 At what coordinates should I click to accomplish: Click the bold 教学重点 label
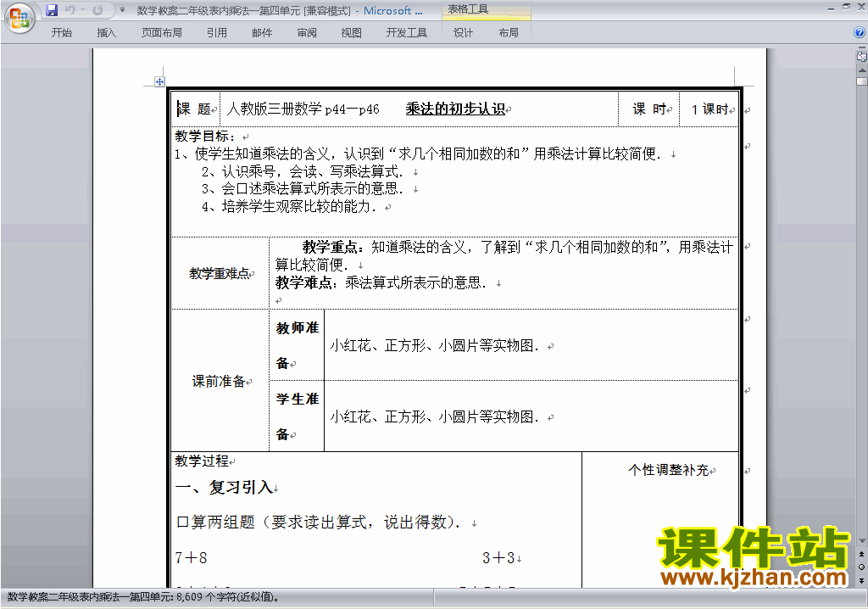[x=332, y=247]
